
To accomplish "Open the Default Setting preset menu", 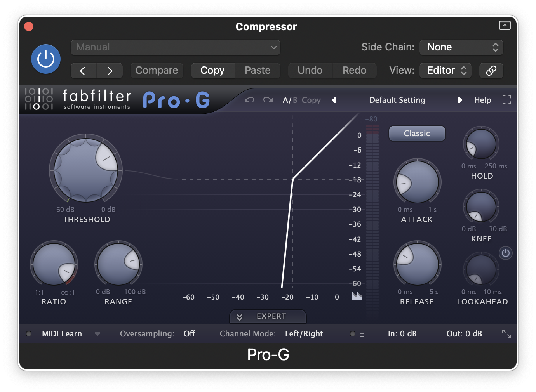I will click(397, 100).
